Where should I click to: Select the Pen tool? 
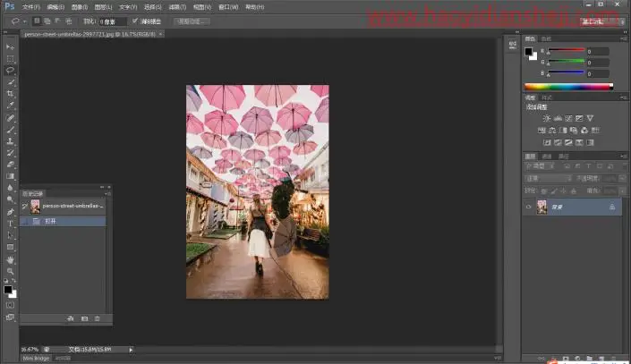point(10,212)
